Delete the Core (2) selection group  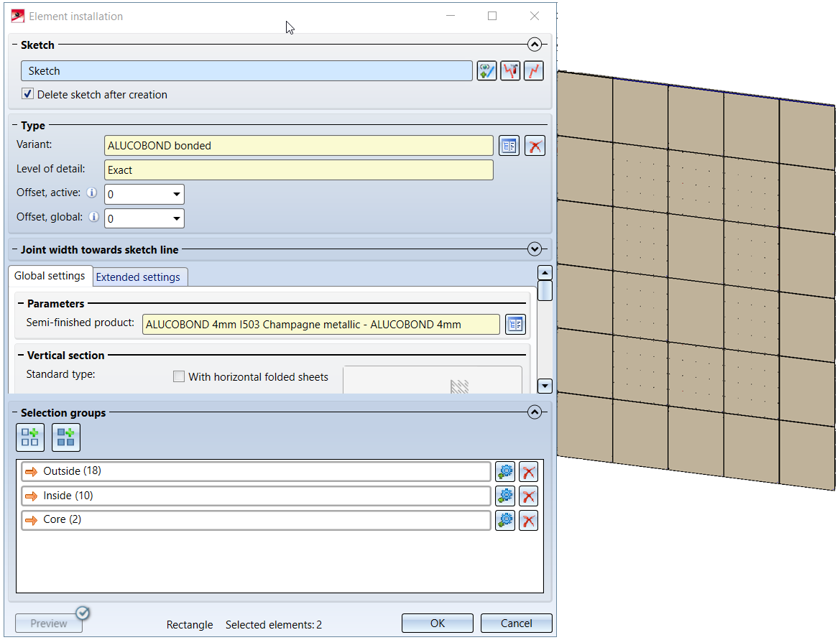pyautogui.click(x=528, y=521)
